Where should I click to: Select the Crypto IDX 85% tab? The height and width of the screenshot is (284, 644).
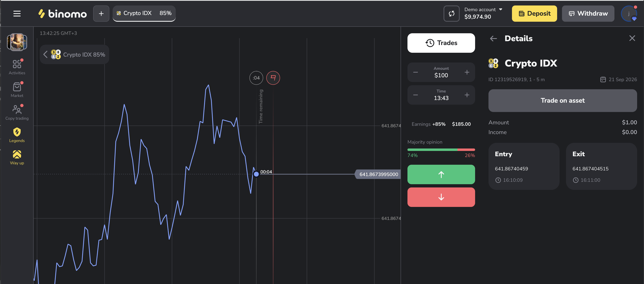coord(144,13)
